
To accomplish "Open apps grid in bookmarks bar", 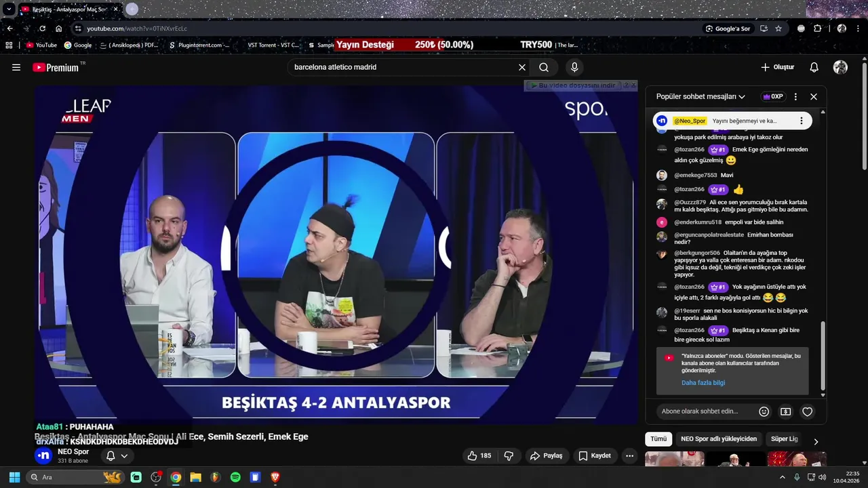I will point(9,45).
